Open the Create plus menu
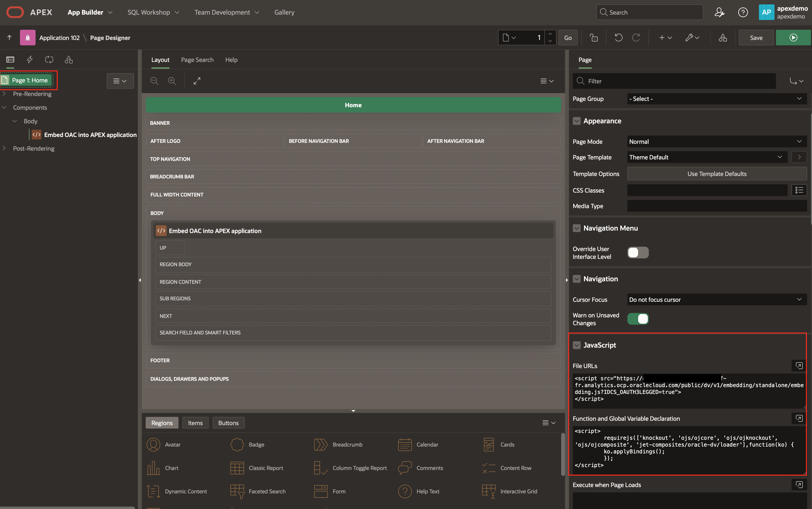This screenshot has height=509, width=812. coord(665,37)
